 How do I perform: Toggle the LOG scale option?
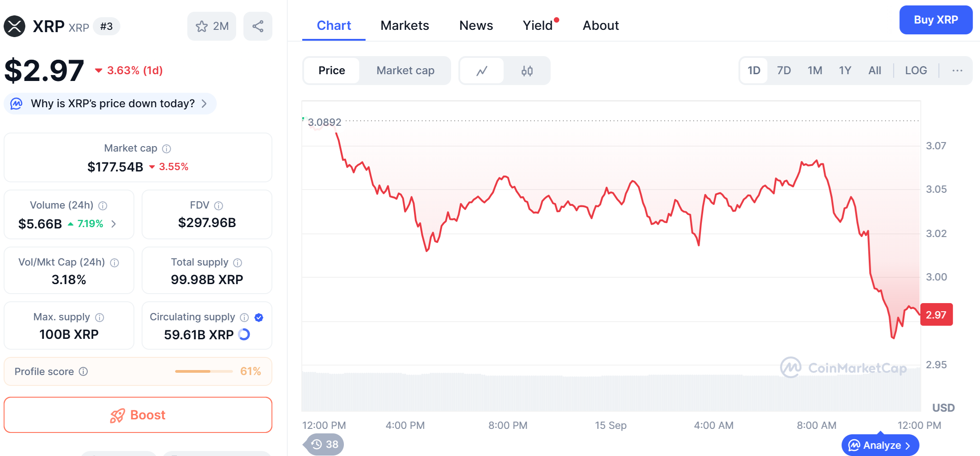[x=916, y=71]
